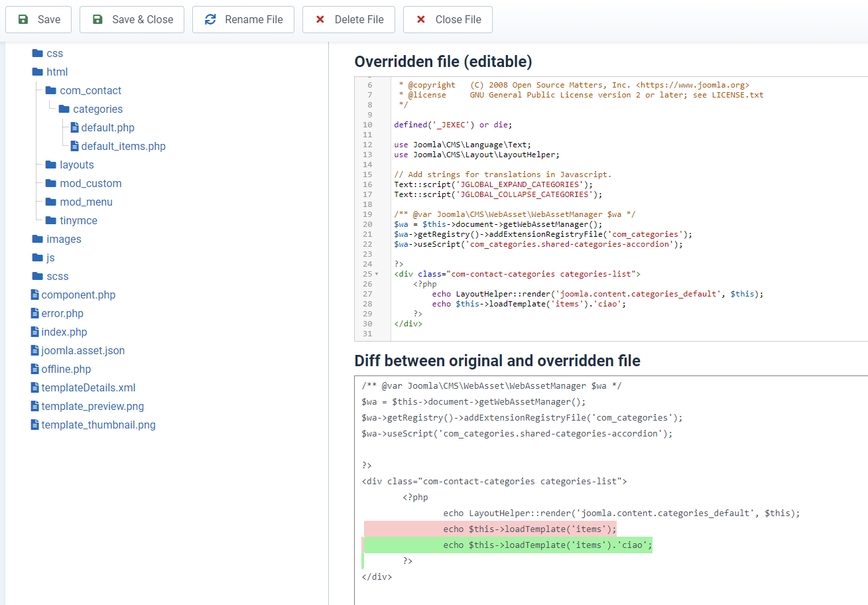Click the file icon beside templateDetails.xml
The width and height of the screenshot is (868, 605).
[x=34, y=387]
